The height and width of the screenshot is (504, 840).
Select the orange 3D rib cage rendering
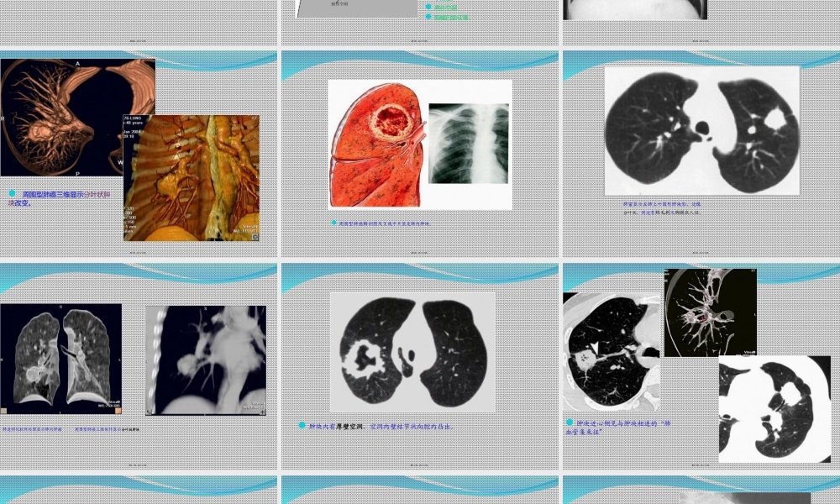[x=192, y=178]
